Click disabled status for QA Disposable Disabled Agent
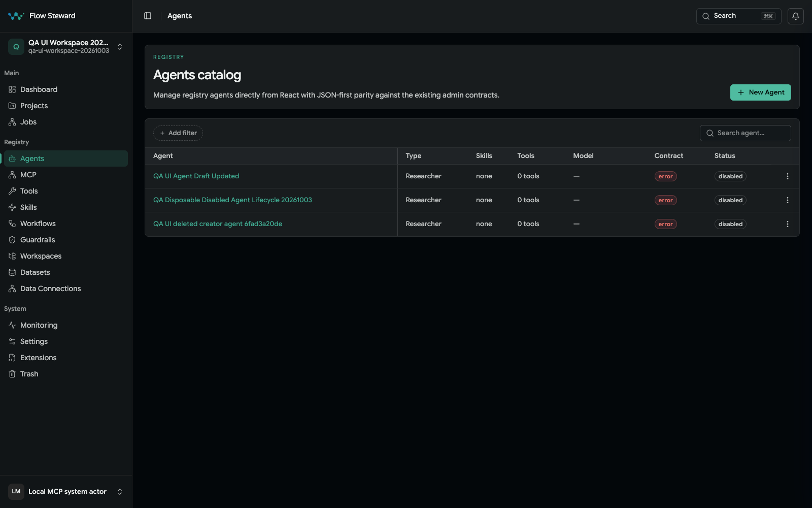This screenshot has width=812, height=508. [730, 200]
